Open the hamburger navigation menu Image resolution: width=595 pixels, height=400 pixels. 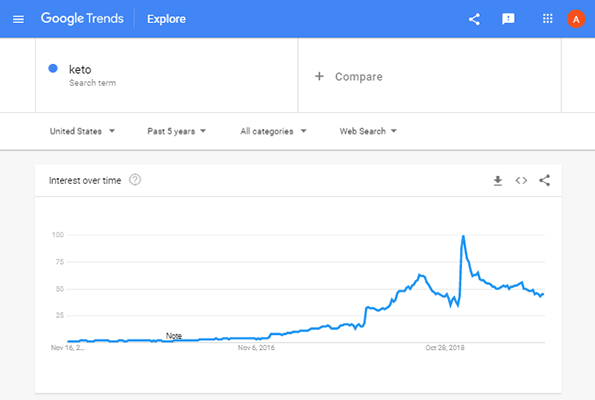pos(18,19)
